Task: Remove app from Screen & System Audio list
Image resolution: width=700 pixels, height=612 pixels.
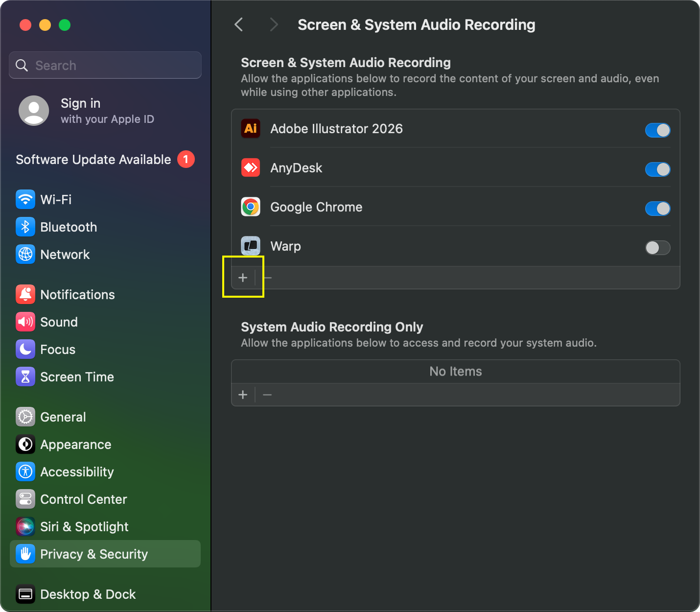Action: [x=267, y=278]
